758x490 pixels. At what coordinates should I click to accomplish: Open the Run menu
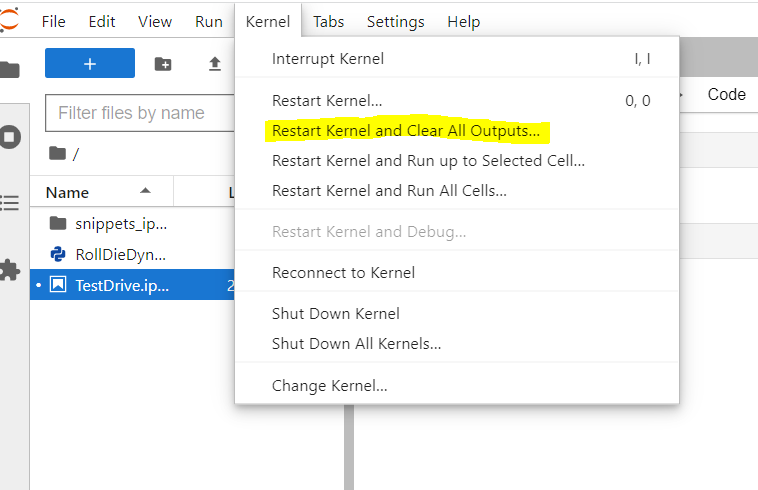tap(209, 21)
